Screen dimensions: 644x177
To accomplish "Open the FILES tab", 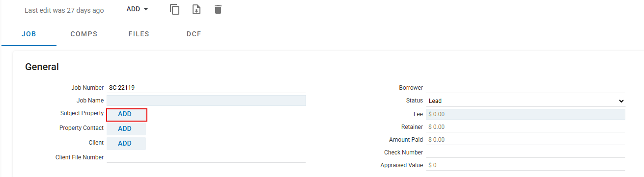I will [x=139, y=34].
